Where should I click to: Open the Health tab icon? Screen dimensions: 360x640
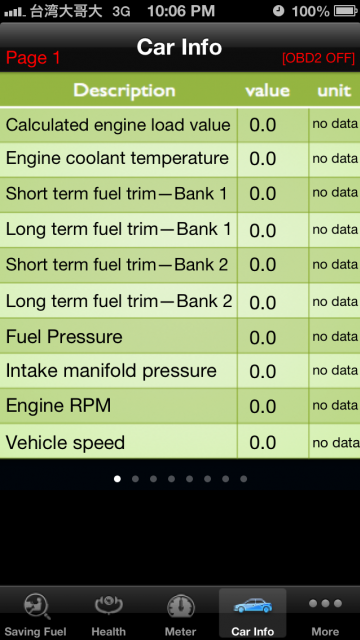tap(108, 606)
